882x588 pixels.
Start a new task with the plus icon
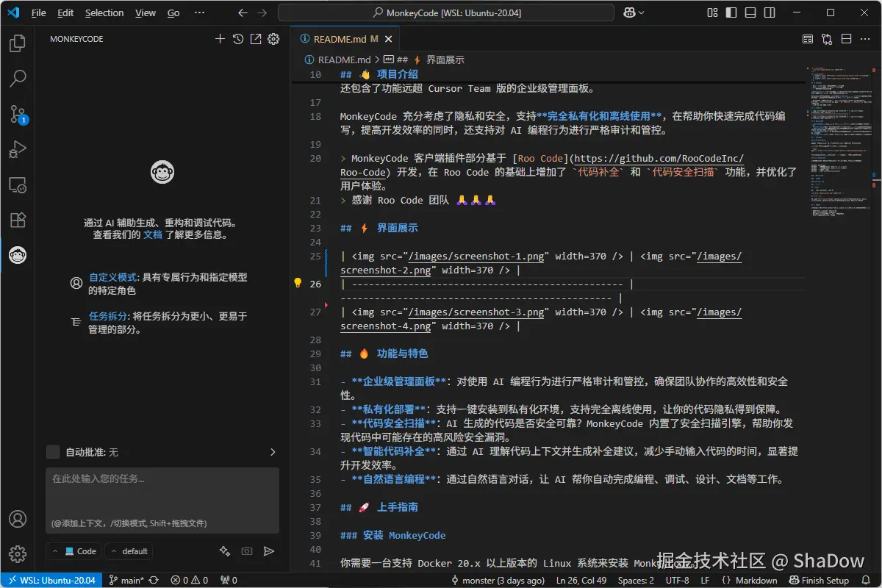point(220,38)
